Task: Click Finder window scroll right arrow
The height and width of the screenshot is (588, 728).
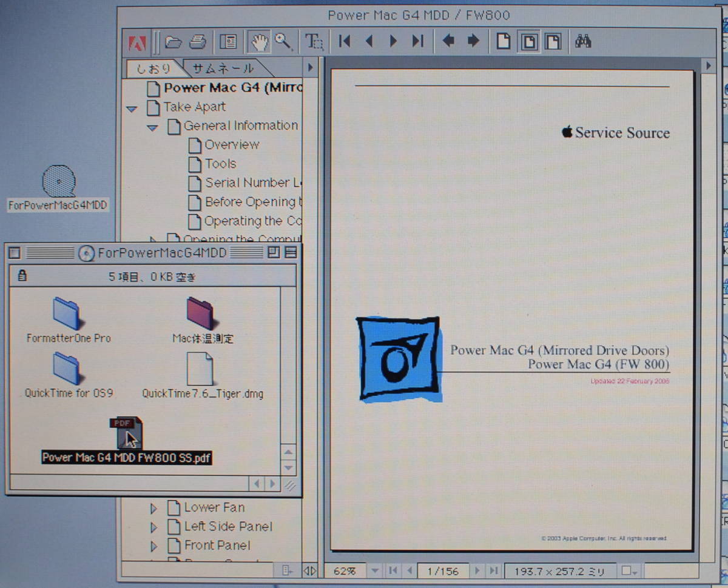Action: [x=272, y=484]
